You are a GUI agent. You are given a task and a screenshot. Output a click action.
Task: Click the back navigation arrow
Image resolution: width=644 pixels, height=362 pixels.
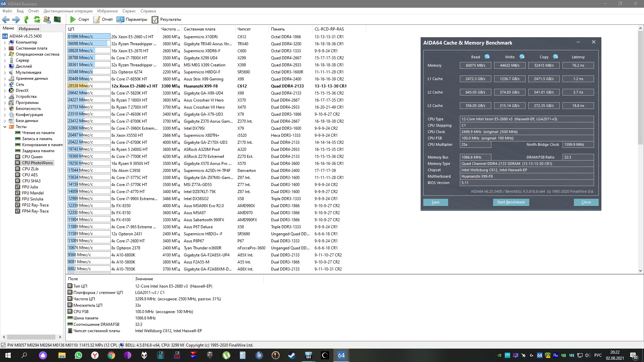pyautogui.click(x=6, y=19)
